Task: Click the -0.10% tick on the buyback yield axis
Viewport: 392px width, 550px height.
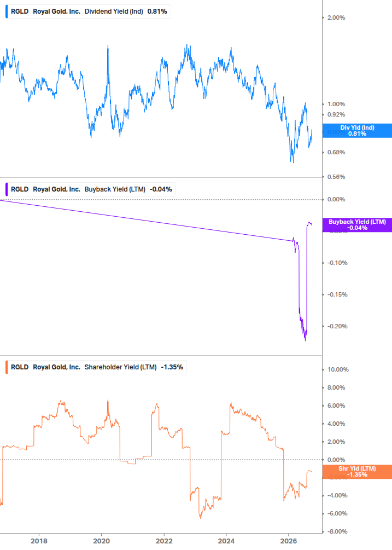Action: click(337, 263)
